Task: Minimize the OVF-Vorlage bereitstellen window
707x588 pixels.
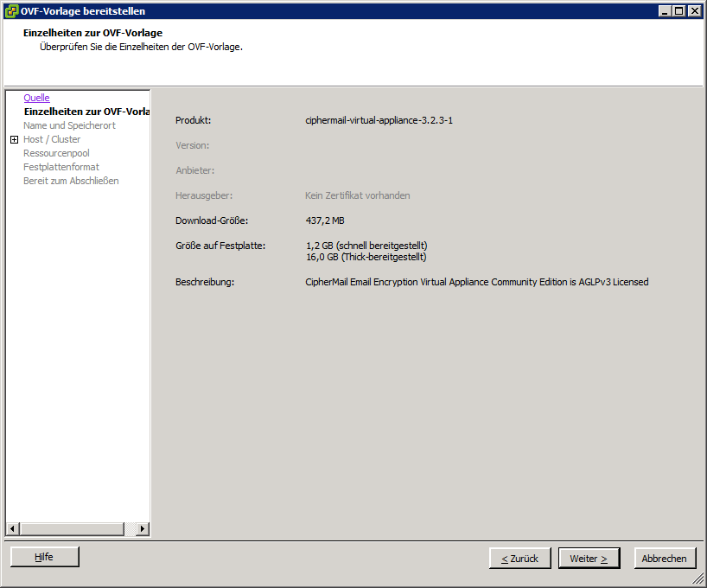Action: 665,11
